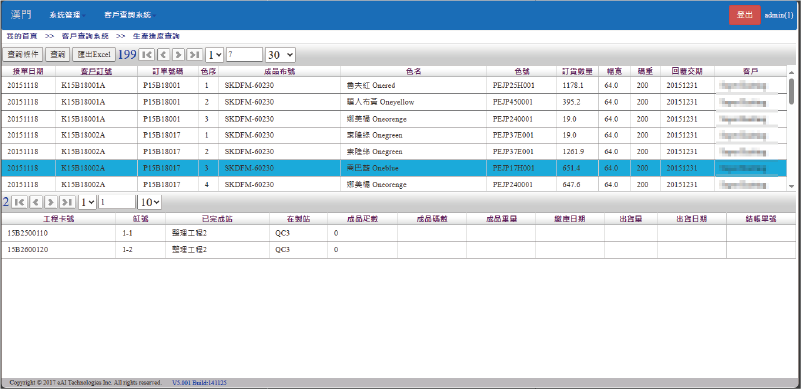This screenshot has height=389, width=801.
Task: Focus page input of the 2-record pager
Action: pos(117,202)
